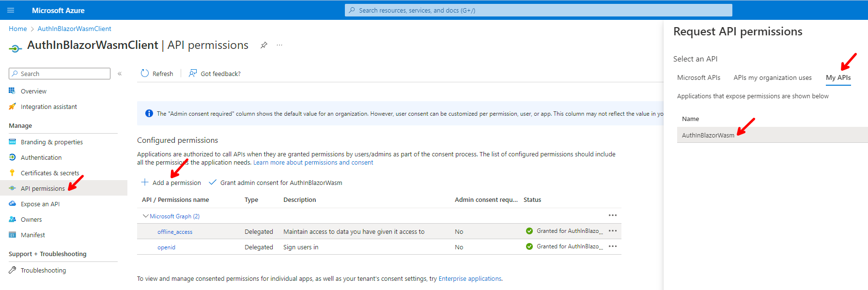
Task: Open AuthInBlazorWasmClient breadcrumb link
Action: coord(75,29)
